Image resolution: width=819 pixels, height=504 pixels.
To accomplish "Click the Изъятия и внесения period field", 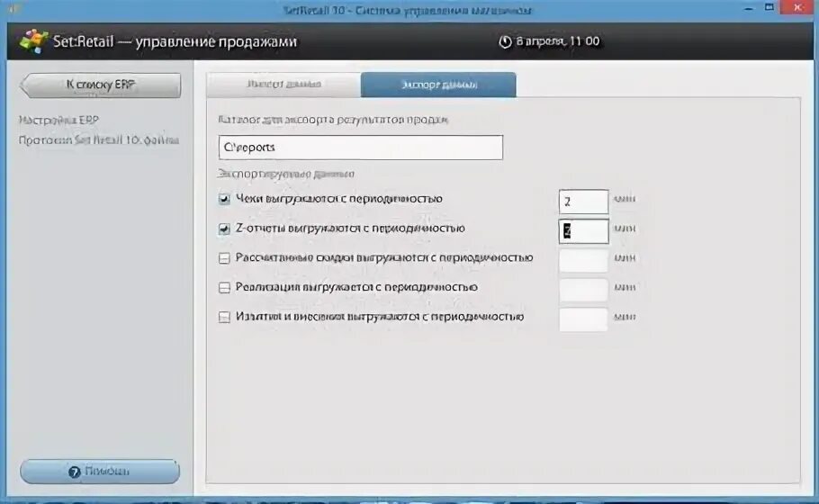I will click(583, 319).
